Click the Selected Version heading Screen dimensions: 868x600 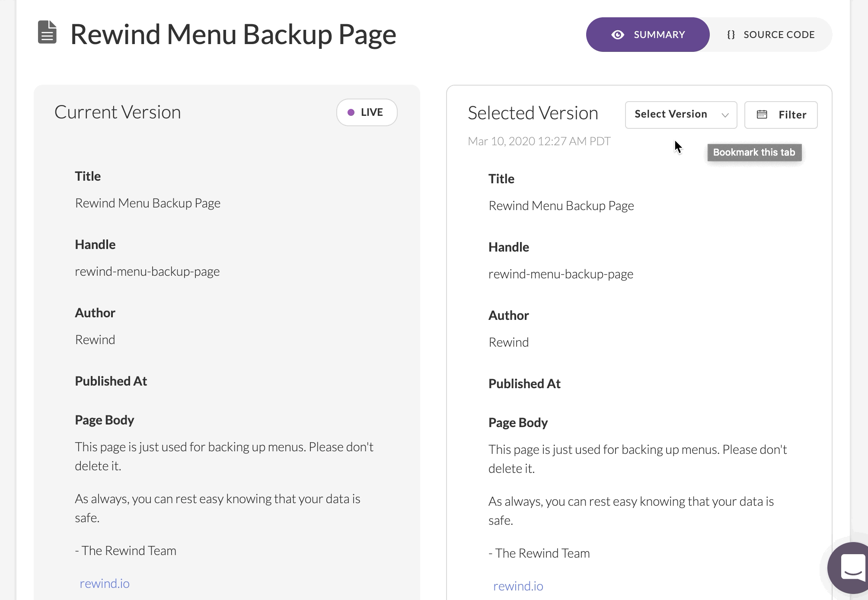point(533,113)
